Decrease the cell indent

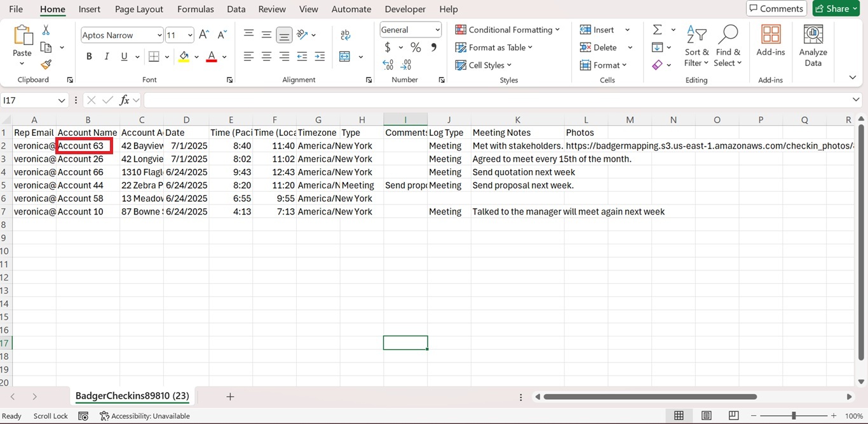[302, 56]
